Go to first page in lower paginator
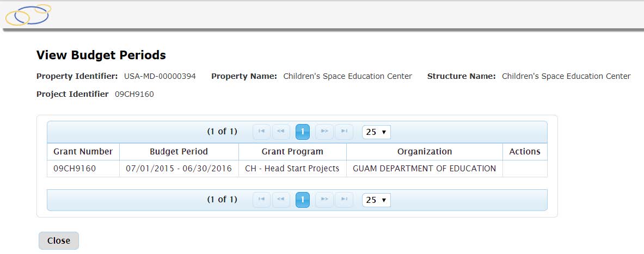The image size is (644, 254). point(261,200)
